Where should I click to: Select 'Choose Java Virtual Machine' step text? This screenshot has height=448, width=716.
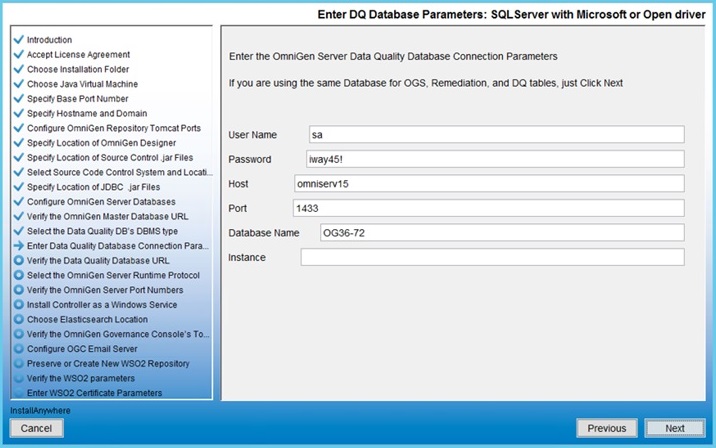point(82,84)
